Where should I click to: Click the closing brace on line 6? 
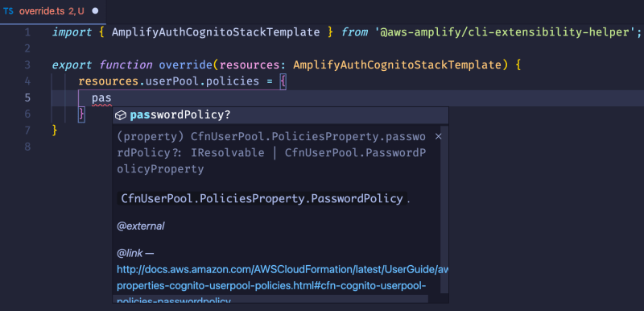click(82, 114)
